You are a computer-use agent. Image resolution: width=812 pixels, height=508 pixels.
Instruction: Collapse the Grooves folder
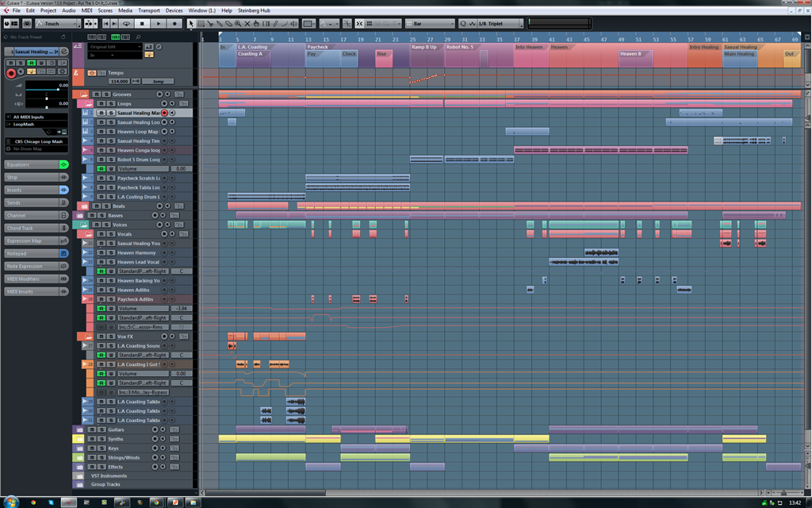click(84, 94)
